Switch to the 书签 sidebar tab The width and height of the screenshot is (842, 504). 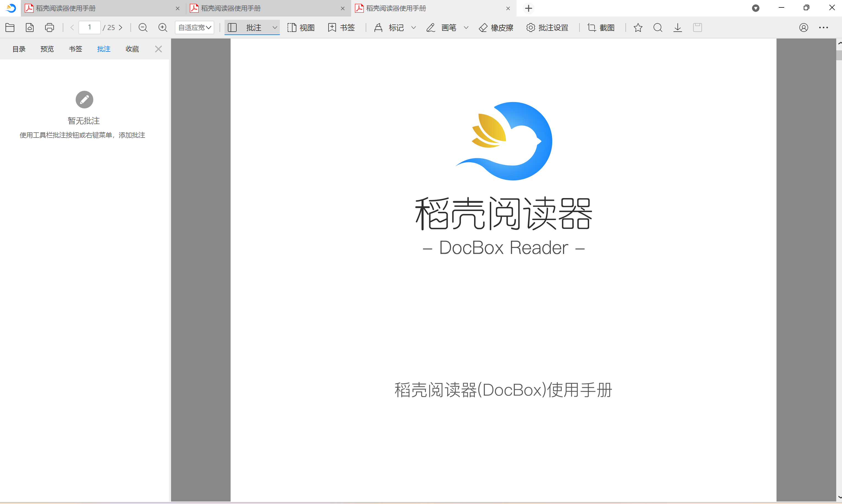point(75,49)
